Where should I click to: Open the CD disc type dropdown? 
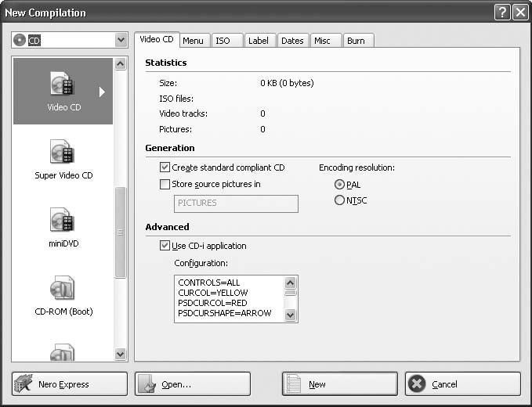pos(121,40)
